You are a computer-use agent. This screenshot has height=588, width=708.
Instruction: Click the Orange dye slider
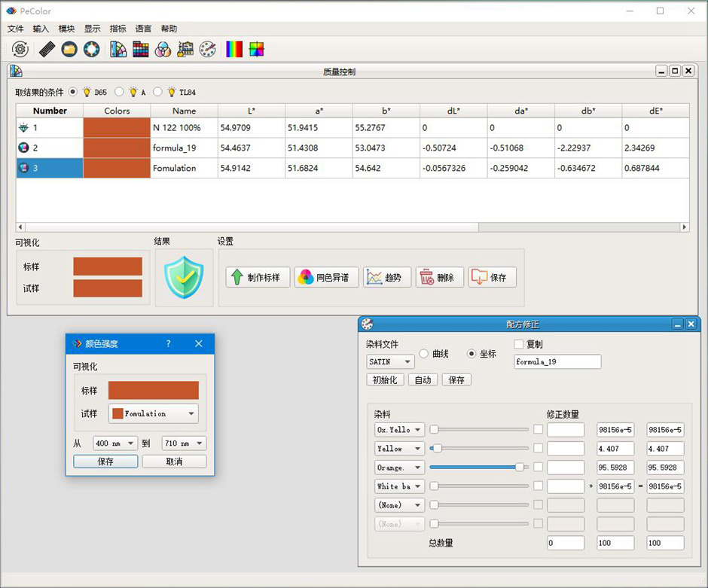(x=479, y=468)
